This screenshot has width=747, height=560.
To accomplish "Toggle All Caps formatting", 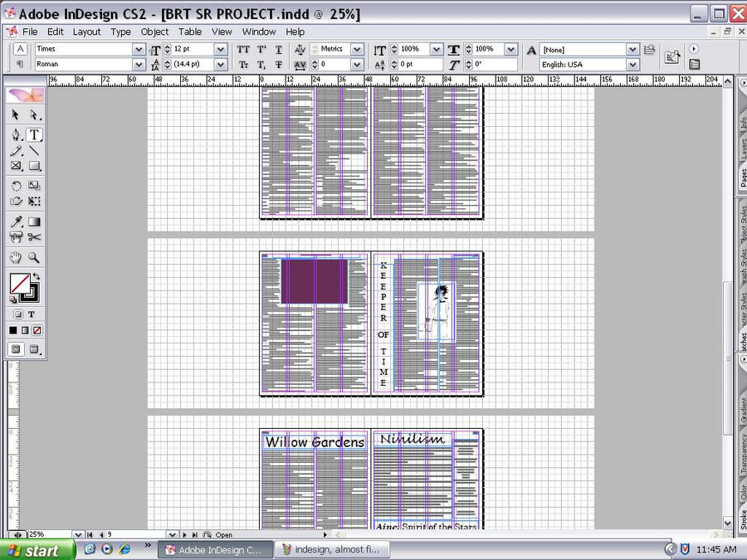I will click(243, 49).
